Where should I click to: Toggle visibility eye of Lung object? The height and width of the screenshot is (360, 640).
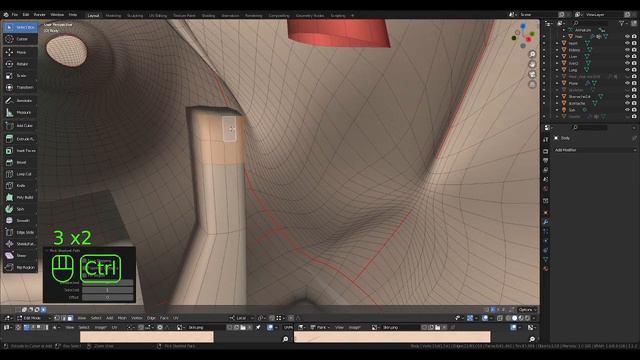tap(628, 70)
